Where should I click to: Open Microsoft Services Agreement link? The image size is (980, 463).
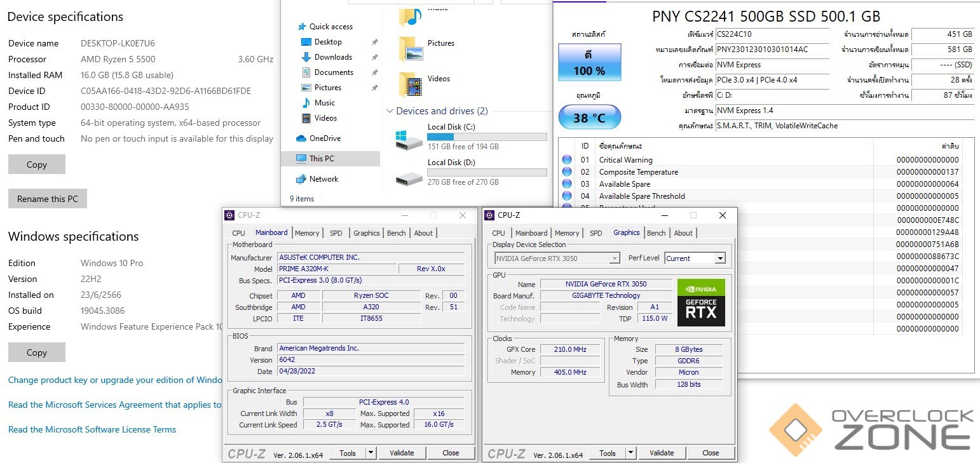pyautogui.click(x=114, y=405)
